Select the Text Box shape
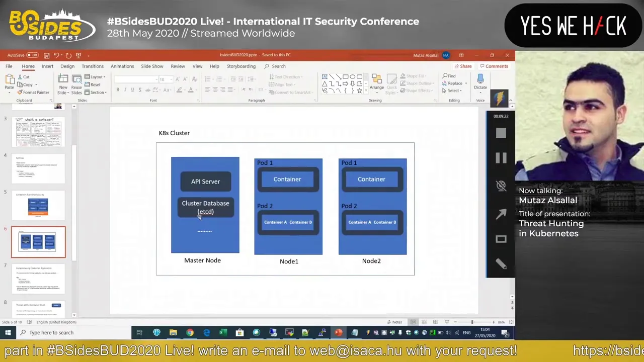The width and height of the screenshot is (644, 362). [x=325, y=77]
